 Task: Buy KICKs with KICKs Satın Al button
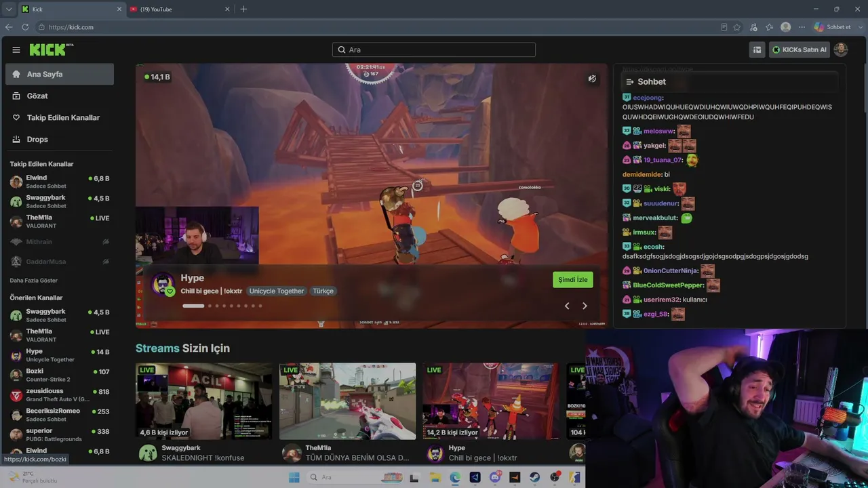pyautogui.click(x=800, y=49)
